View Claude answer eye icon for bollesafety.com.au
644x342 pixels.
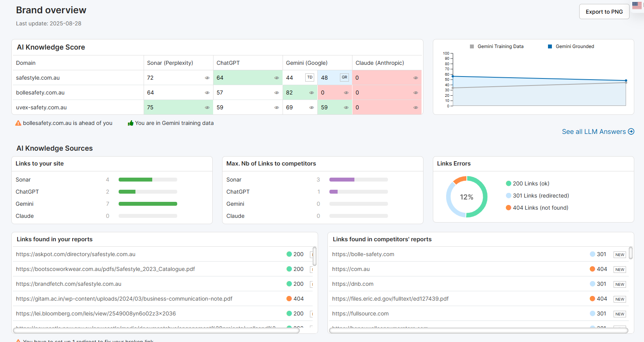click(x=416, y=93)
